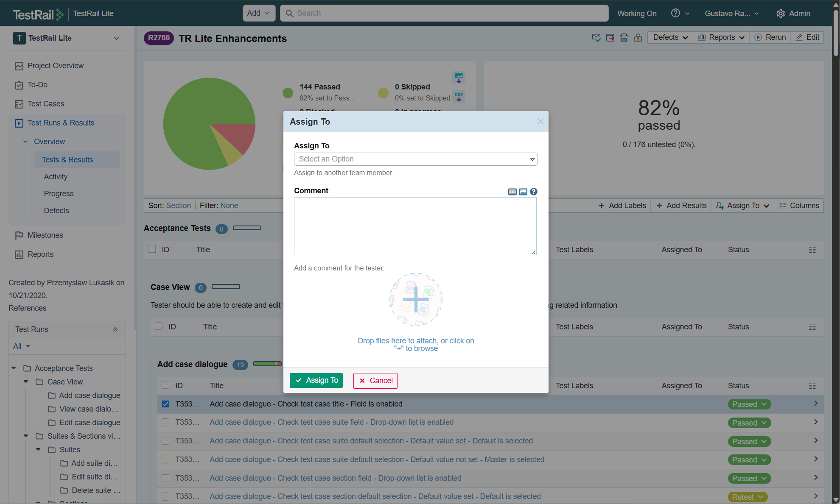
Task: Open the comment formatting help icon
Action: 534,192
